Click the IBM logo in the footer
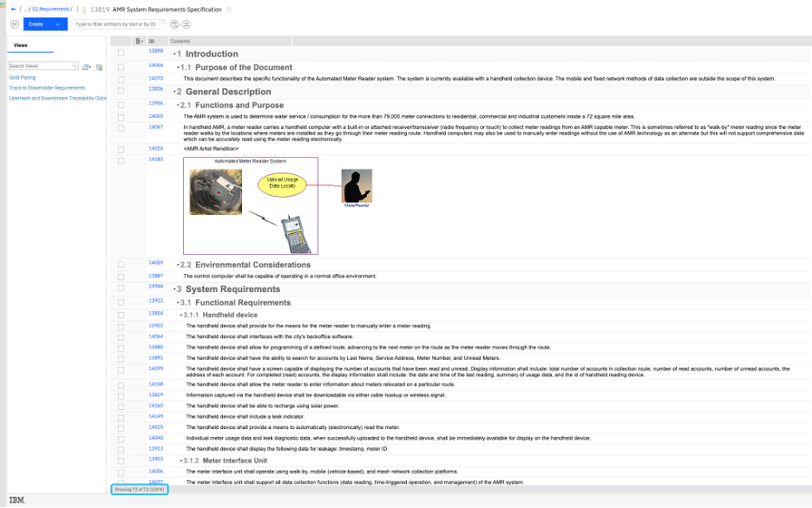This screenshot has height=508, width=812. (x=17, y=500)
